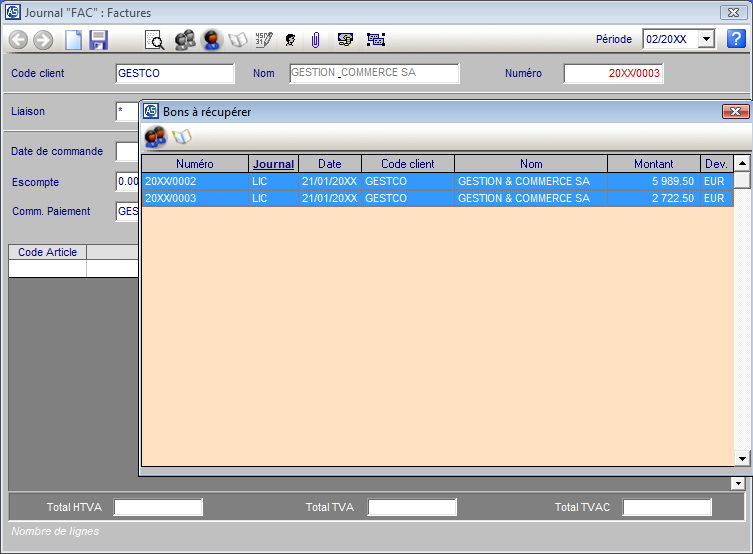Viewport: 753px width, 554px height.
Task: Sort the list by Montant column header
Action: pos(654,164)
